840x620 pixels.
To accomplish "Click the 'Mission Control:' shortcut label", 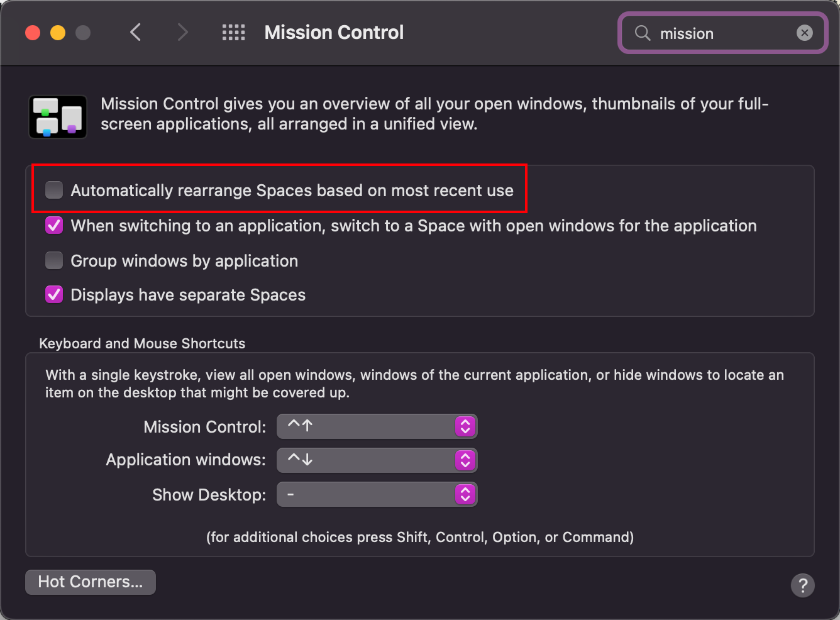I will click(205, 427).
